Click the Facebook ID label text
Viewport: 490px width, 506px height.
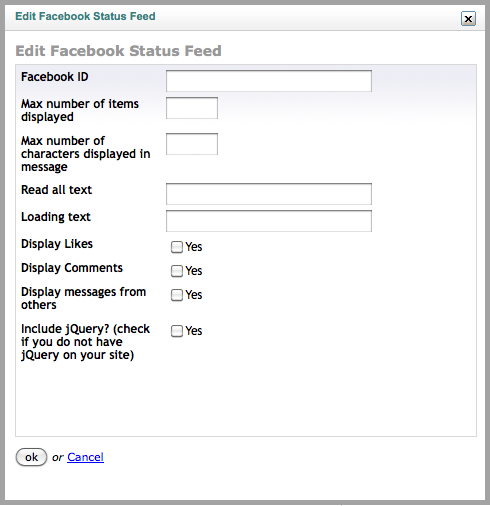[x=55, y=77]
